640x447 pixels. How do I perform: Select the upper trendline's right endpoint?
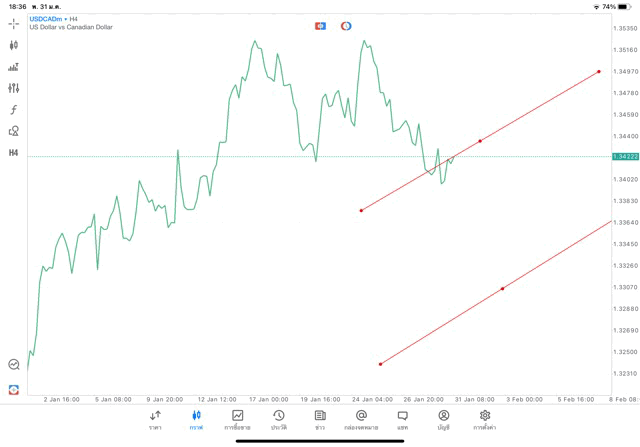[x=598, y=72]
